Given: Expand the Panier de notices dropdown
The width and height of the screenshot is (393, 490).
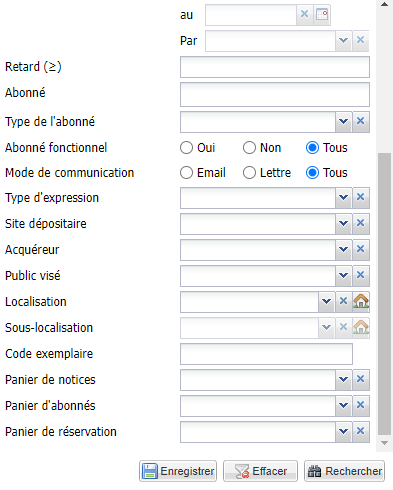Looking at the screenshot, I should 343,379.
